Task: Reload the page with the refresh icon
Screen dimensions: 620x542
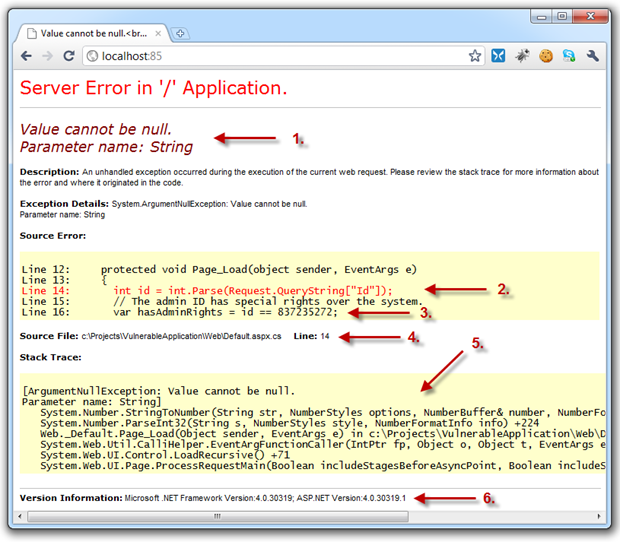Action: [x=69, y=56]
